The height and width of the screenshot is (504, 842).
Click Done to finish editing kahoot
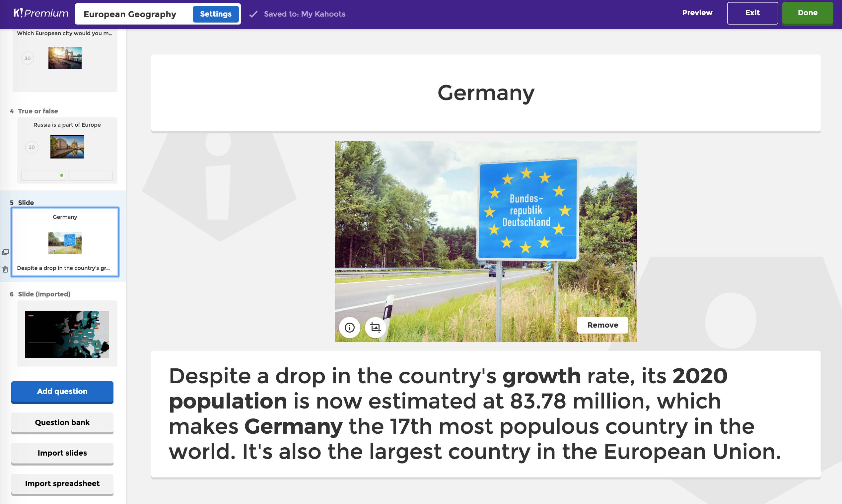(x=808, y=13)
